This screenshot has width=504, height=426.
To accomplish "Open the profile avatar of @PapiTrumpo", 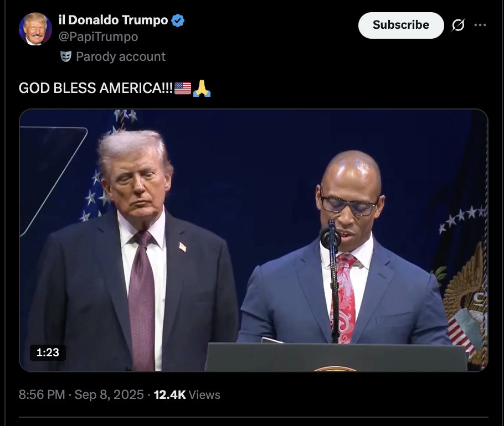I will [35, 29].
